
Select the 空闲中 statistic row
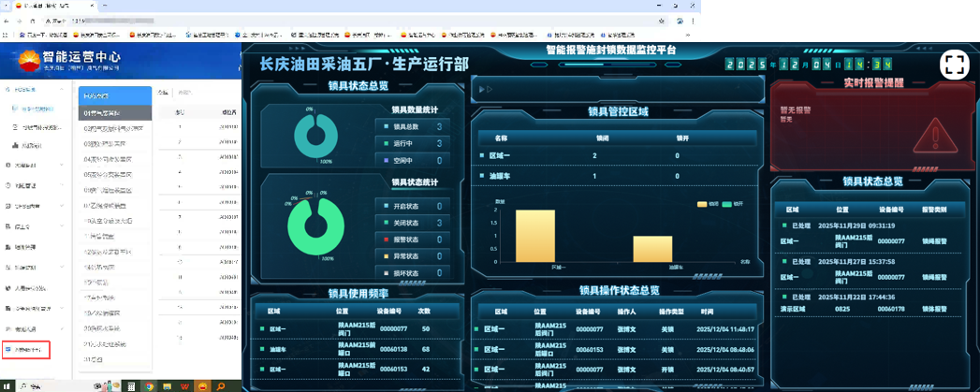(x=413, y=161)
